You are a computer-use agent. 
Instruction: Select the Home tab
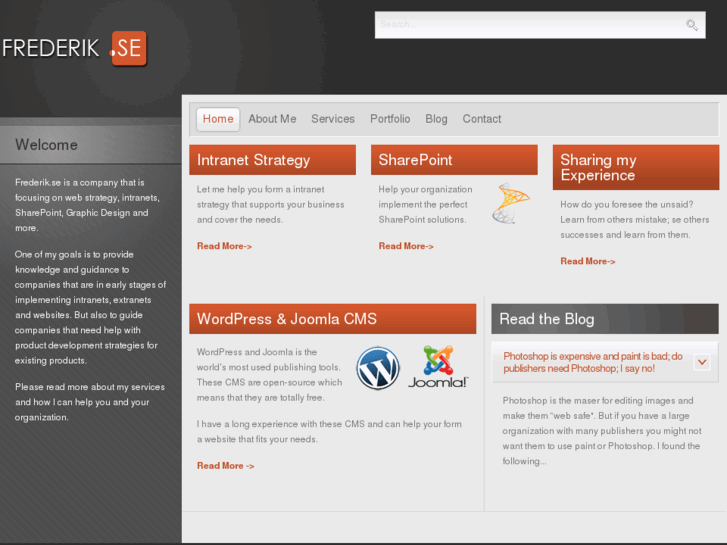click(218, 119)
